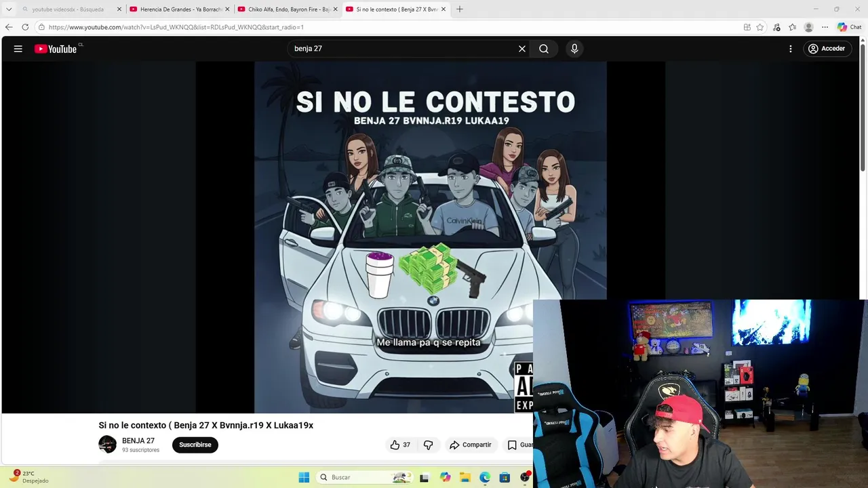
Task: Dislike the video with thumbs down
Action: [x=428, y=445]
